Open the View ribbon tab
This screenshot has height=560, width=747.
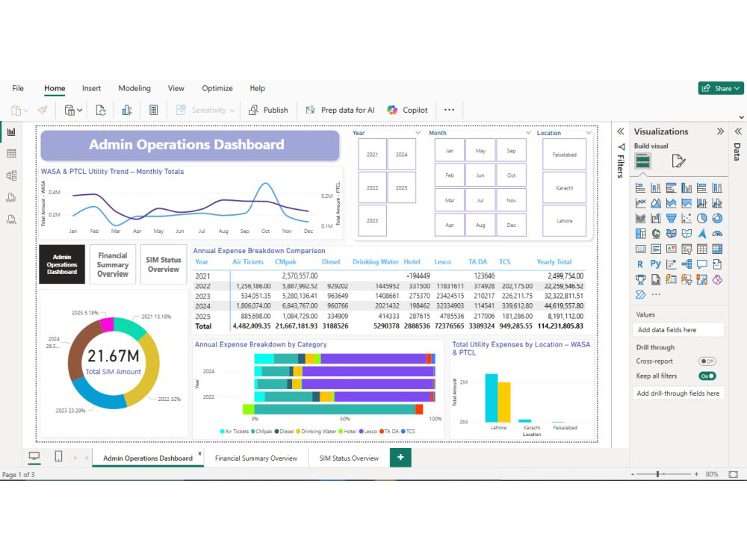point(176,88)
